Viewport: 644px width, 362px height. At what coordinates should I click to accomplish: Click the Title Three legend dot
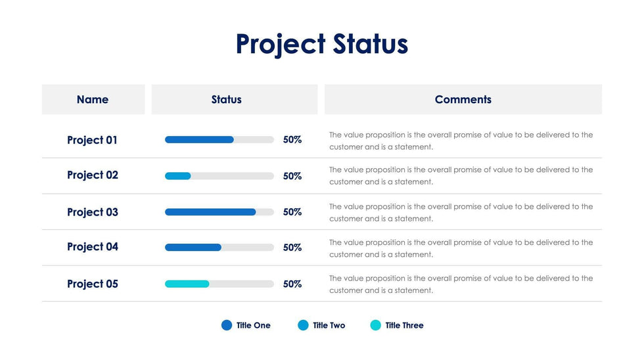point(375,325)
